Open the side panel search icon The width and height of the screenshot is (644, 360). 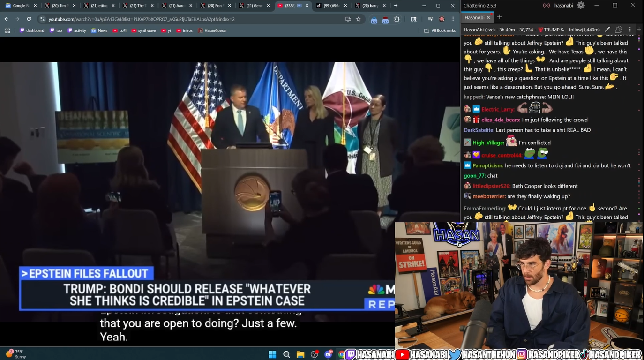(413, 19)
